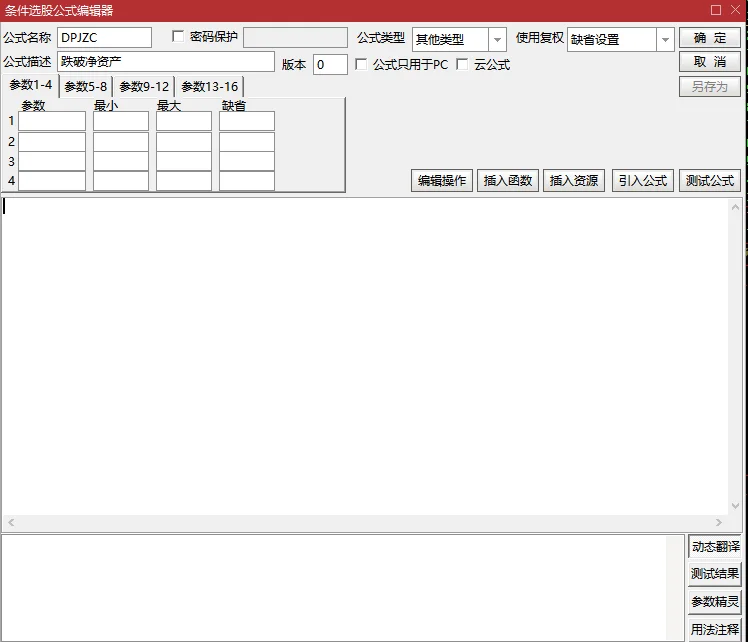
Task: Open 用法注释 button
Action: (715, 630)
